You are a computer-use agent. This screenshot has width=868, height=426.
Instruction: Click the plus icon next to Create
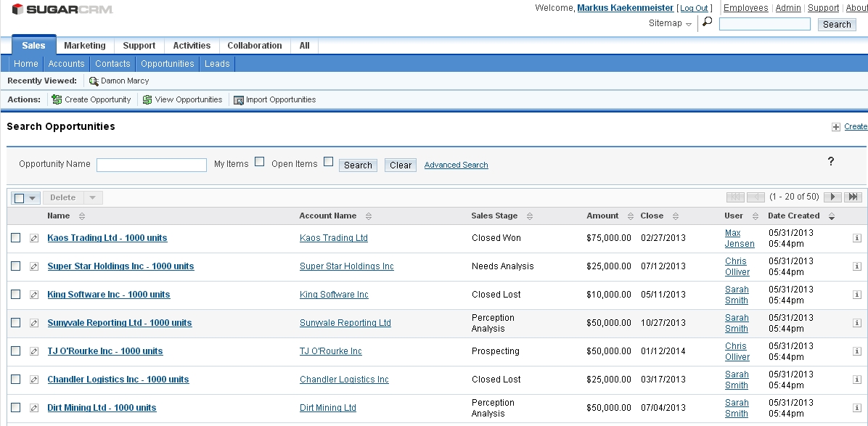coord(836,127)
